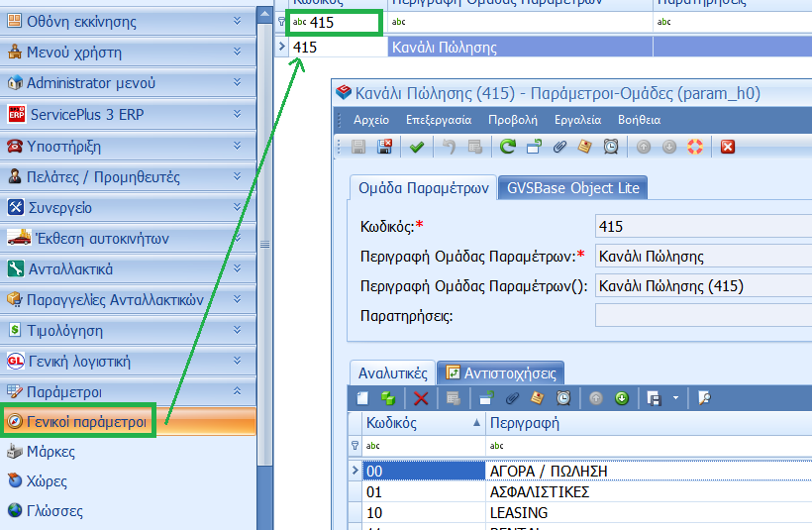
Task: Expand the Administrator μενού group chevron
Action: coord(238,82)
